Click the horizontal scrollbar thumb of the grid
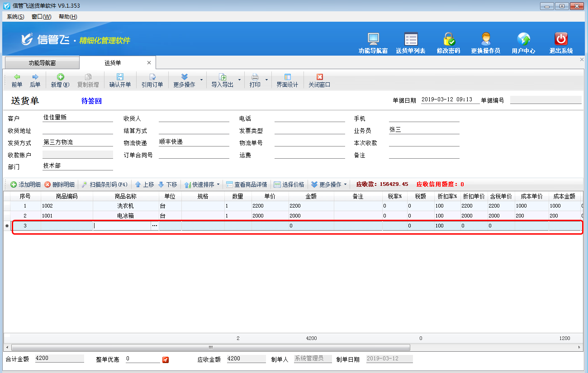The image size is (588, 373). click(211, 347)
